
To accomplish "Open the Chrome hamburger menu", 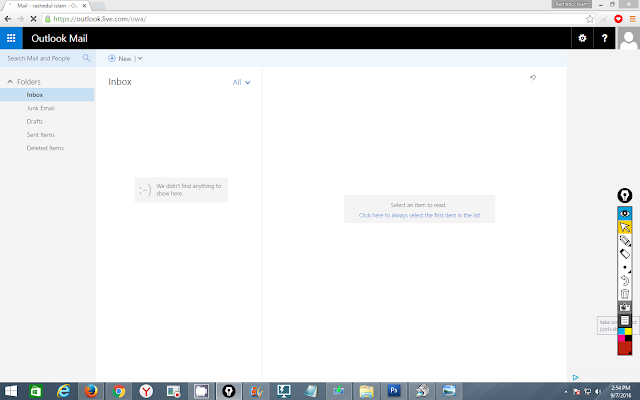I will [632, 19].
